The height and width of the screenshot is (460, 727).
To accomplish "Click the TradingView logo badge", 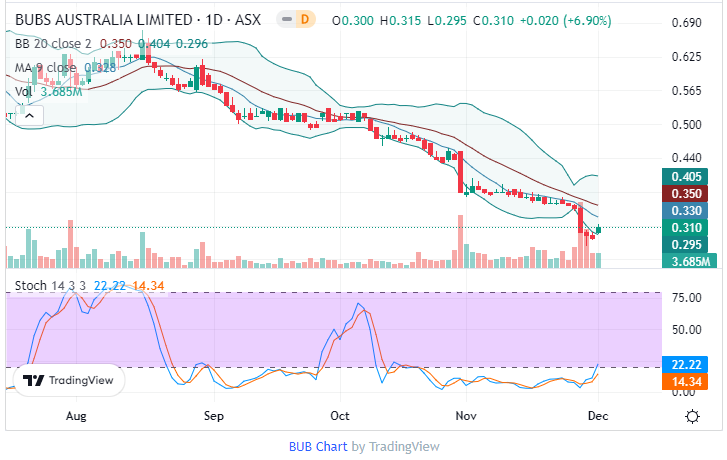I will (69, 380).
